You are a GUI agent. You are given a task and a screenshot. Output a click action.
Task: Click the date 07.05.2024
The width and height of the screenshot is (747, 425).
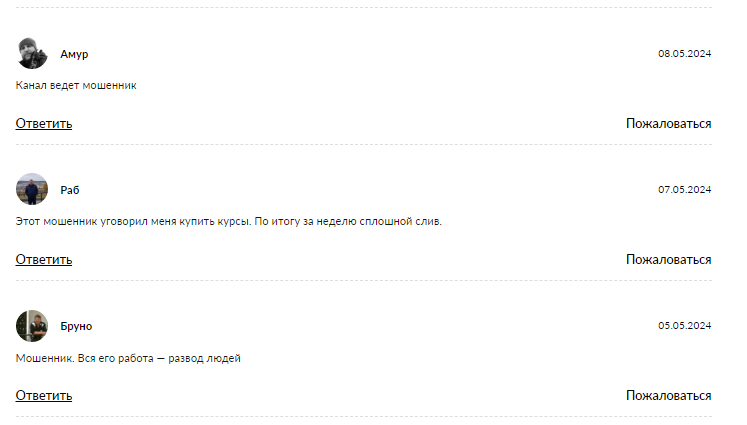click(684, 190)
